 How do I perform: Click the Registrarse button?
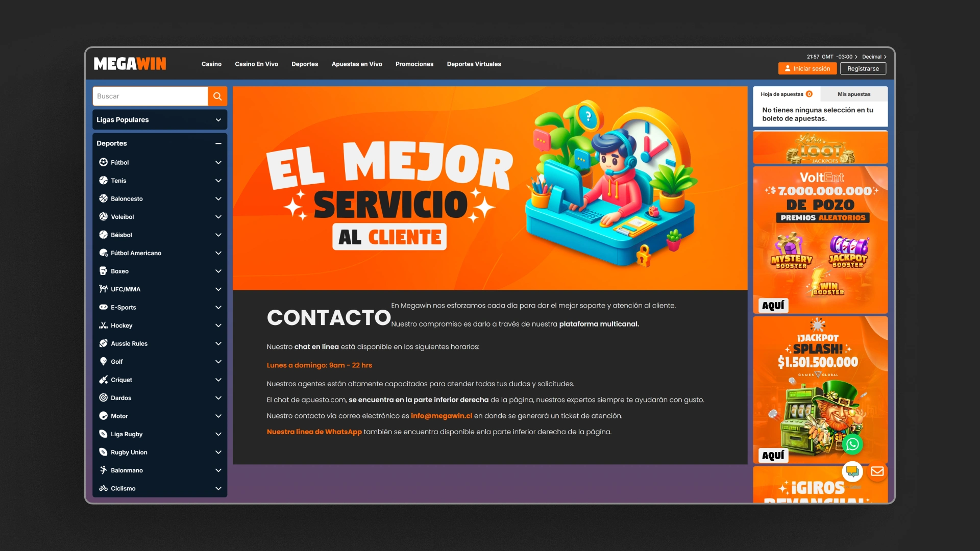pos(863,68)
